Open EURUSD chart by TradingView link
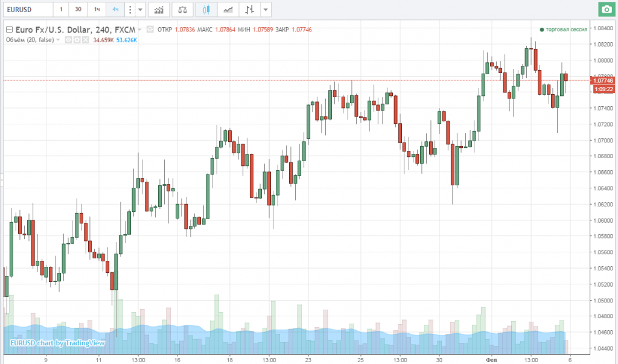 click(57, 343)
